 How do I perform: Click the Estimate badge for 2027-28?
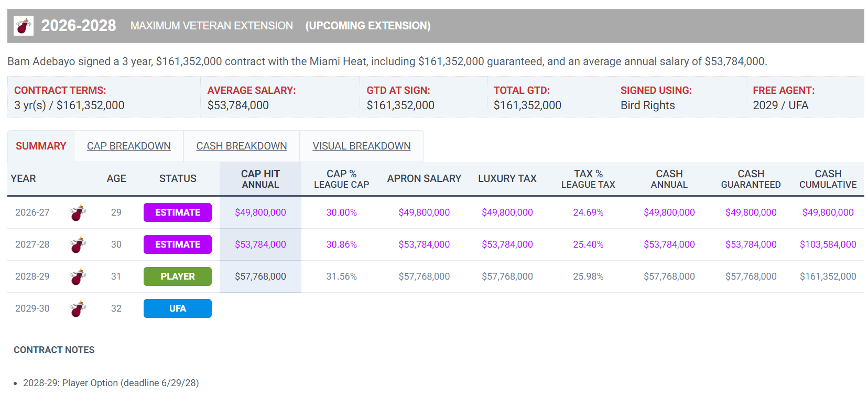pos(177,244)
